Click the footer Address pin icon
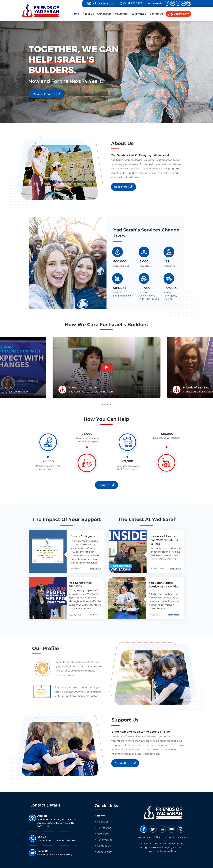This screenshot has height=868, width=213. click(32, 818)
